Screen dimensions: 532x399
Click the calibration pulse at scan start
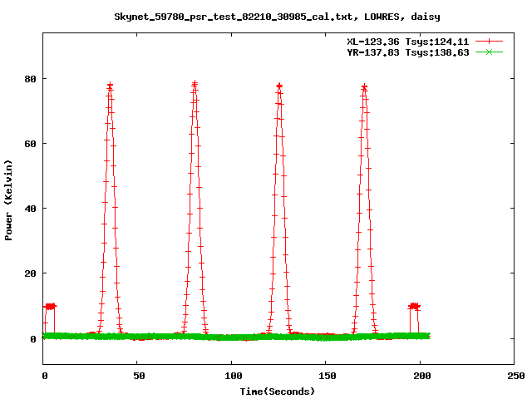(x=50, y=307)
